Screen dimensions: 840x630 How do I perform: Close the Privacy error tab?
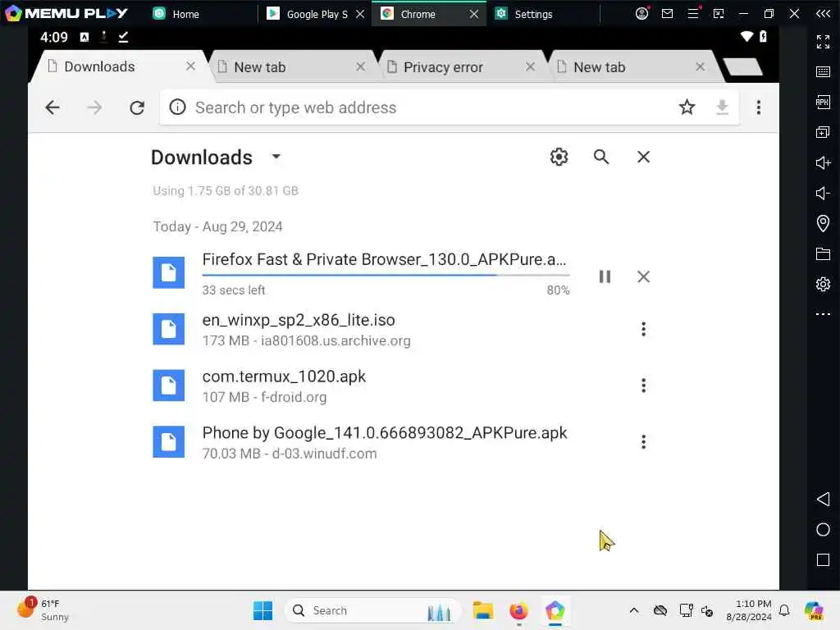(531, 66)
